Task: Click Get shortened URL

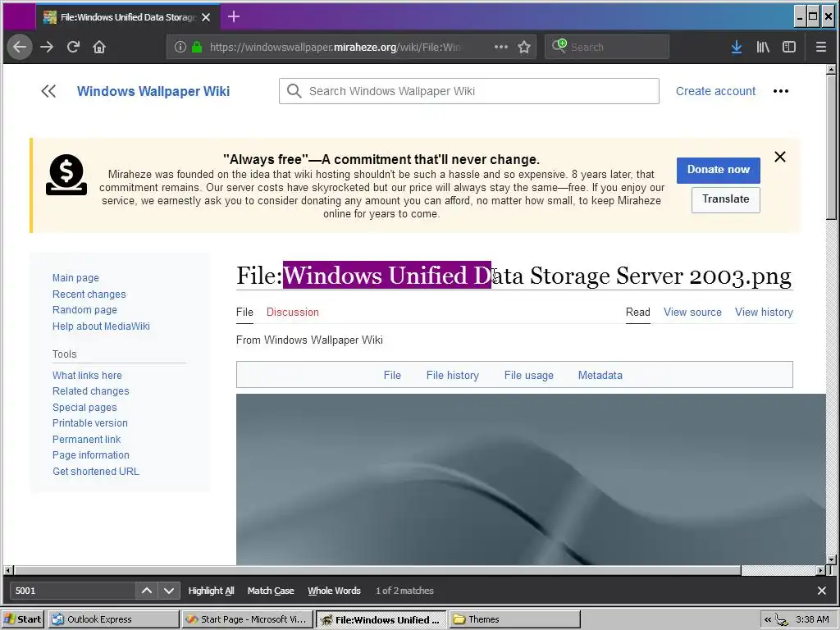Action: tap(95, 472)
